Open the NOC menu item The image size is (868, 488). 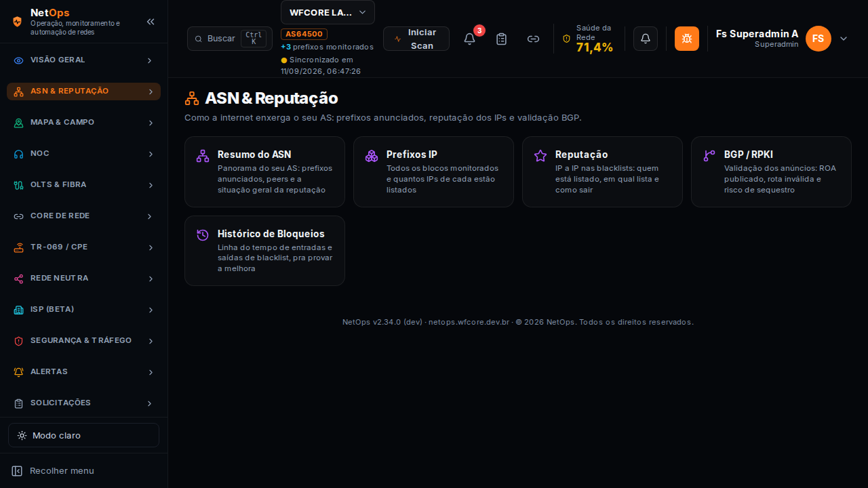[x=83, y=154]
